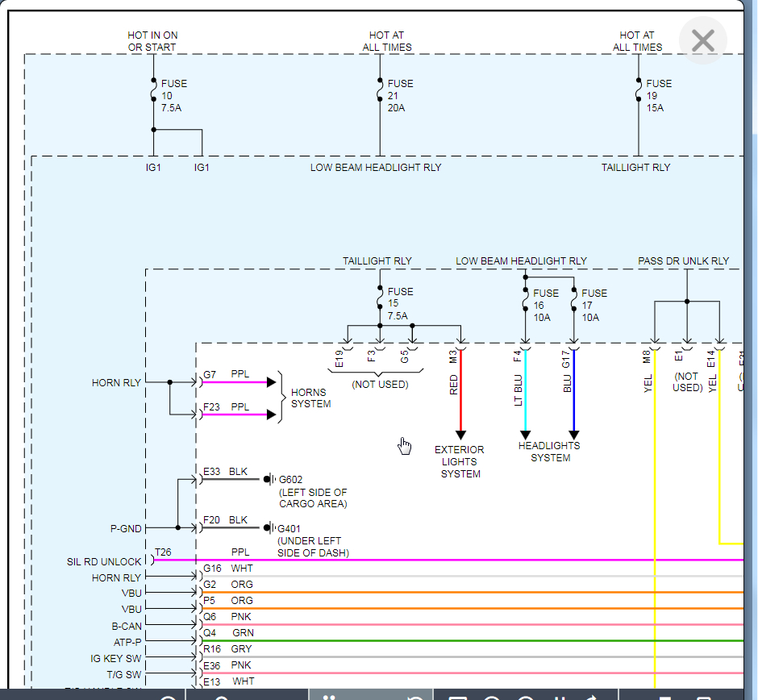Screen dimensions: 758x700
Task: Click the light blue F4 wire
Action: coord(526,395)
